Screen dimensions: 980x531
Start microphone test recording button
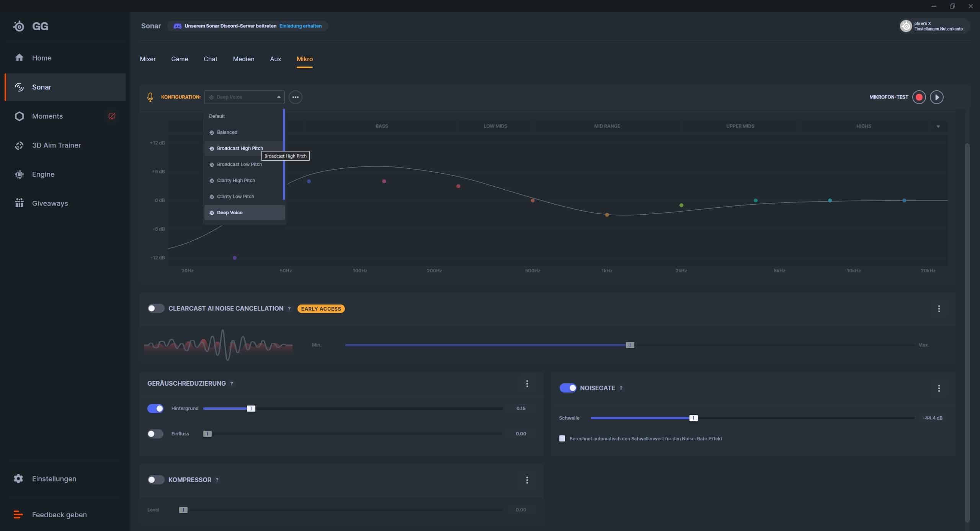919,97
